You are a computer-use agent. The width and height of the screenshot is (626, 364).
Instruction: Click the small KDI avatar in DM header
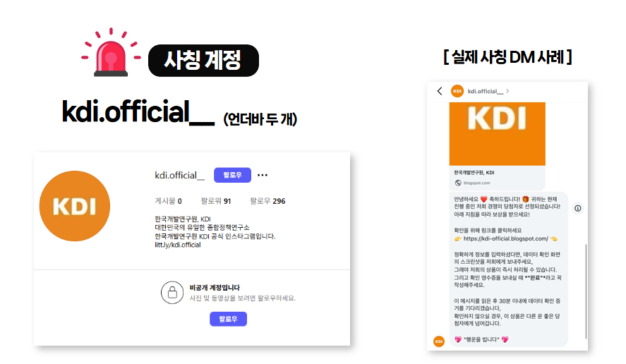coord(457,91)
